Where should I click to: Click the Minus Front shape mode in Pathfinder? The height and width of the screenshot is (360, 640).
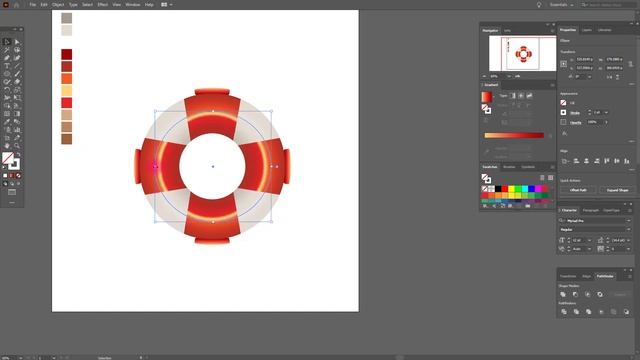click(576, 294)
